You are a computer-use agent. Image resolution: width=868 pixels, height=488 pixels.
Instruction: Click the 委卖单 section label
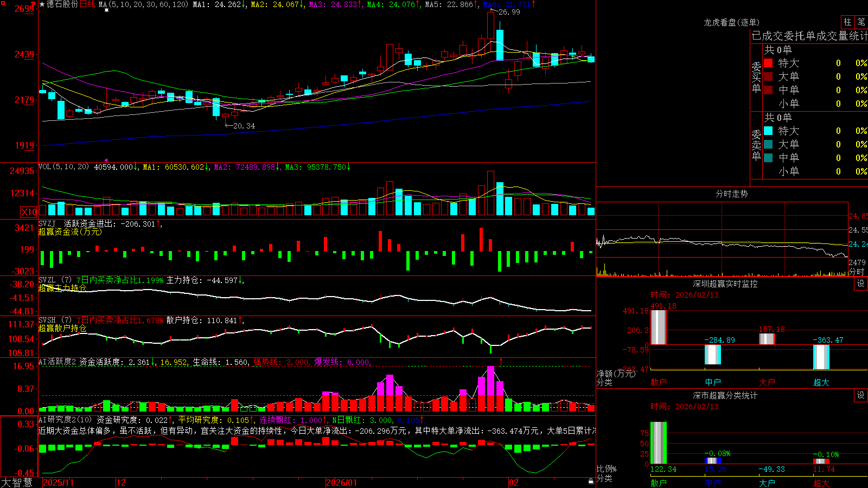coord(756,145)
